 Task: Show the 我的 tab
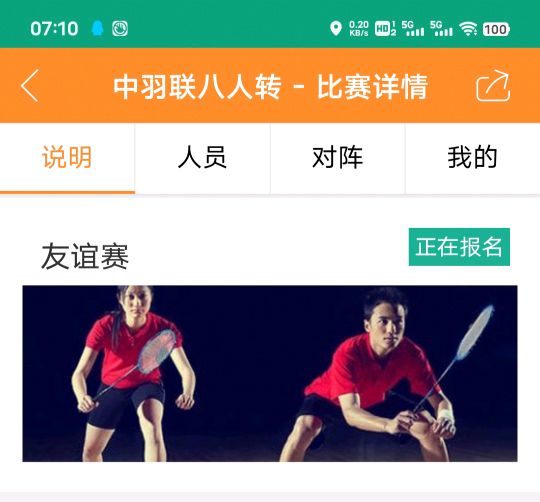tap(472, 158)
